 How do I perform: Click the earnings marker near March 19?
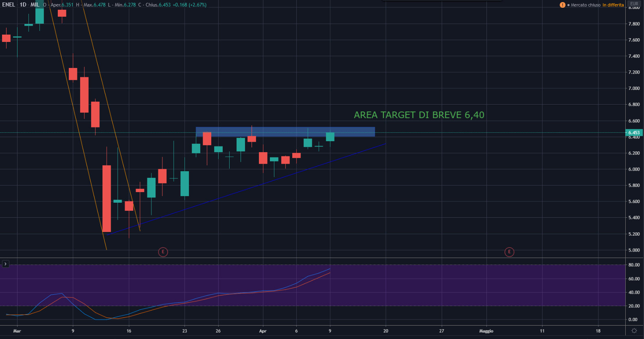163,252
